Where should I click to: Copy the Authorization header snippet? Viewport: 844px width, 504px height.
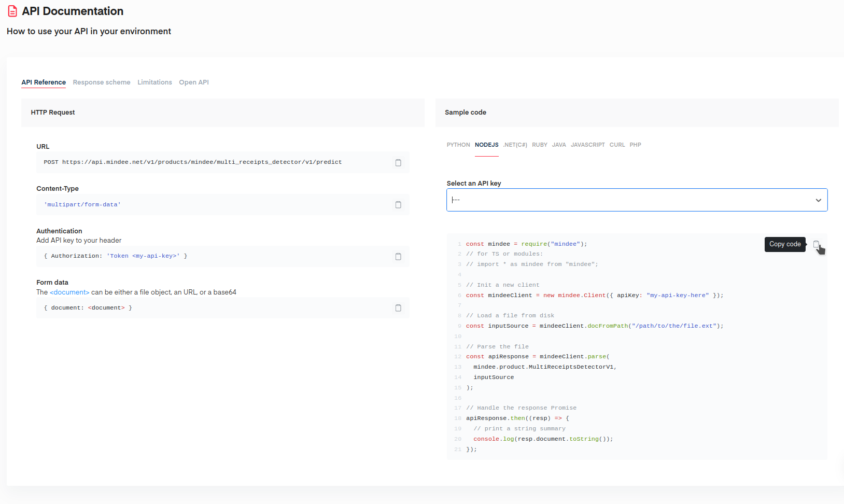click(398, 257)
